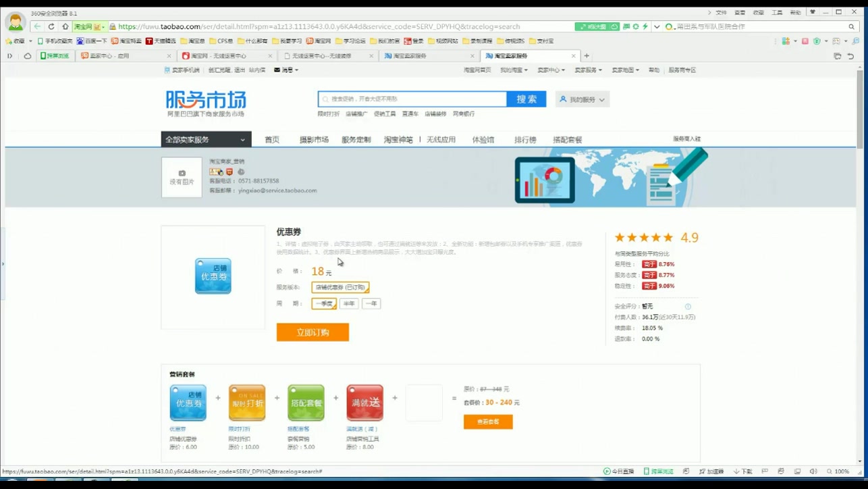Click the orange 立即订购 button
868x489 pixels.
pyautogui.click(x=313, y=332)
